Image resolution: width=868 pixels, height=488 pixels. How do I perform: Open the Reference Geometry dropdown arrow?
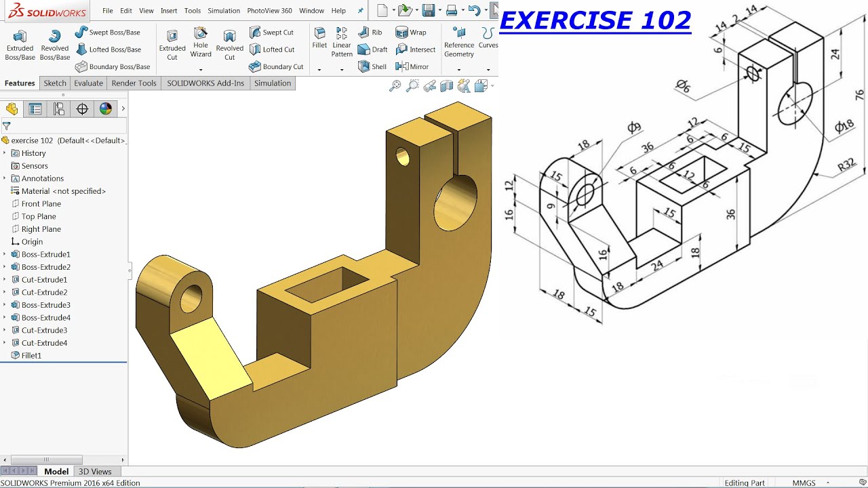(459, 68)
